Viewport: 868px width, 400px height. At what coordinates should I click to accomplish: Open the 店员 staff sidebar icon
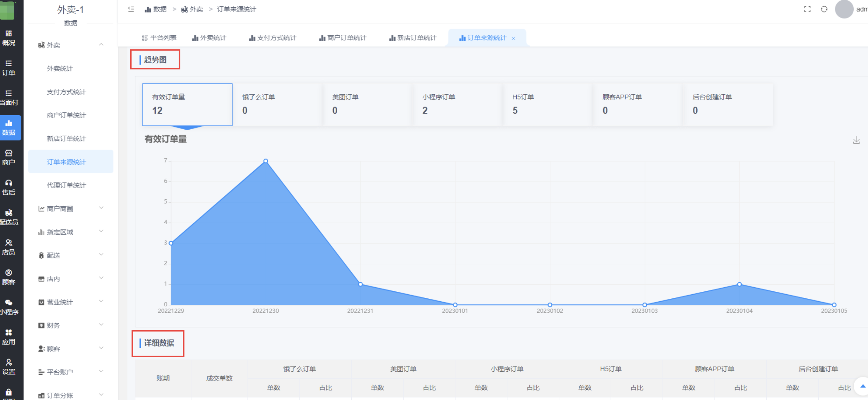pos(9,247)
